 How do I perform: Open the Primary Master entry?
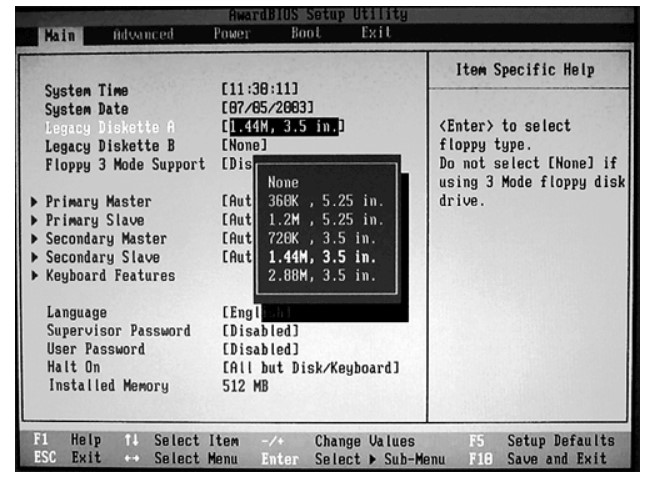tap(98, 202)
